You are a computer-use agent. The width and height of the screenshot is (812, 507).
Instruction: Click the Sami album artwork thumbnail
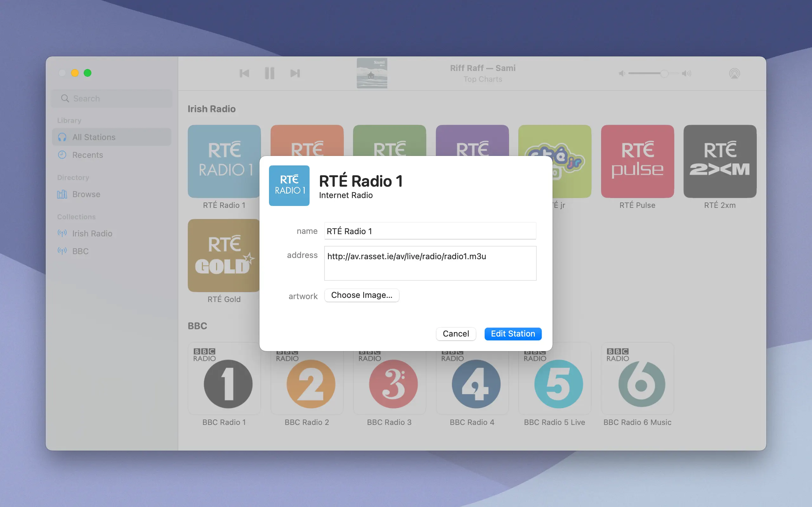(372, 73)
